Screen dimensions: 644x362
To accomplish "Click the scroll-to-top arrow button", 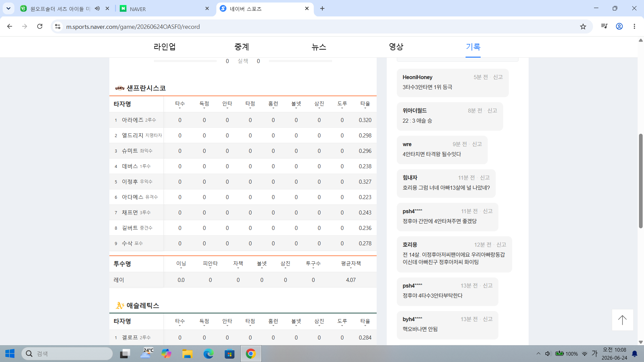I will (623, 320).
